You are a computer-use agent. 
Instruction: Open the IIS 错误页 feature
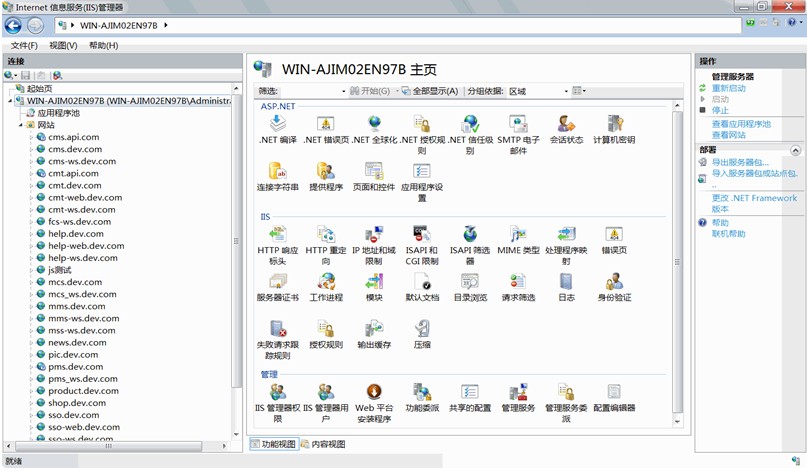coord(614,240)
